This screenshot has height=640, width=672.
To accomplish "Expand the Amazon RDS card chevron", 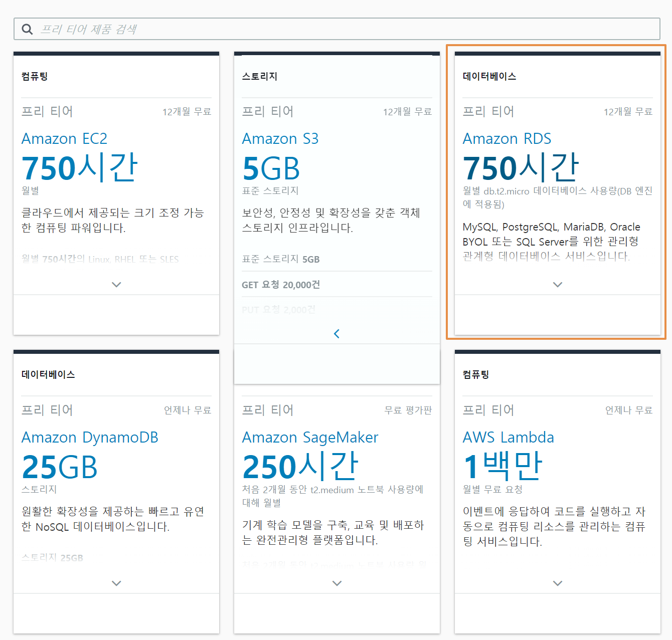I will point(558,285).
